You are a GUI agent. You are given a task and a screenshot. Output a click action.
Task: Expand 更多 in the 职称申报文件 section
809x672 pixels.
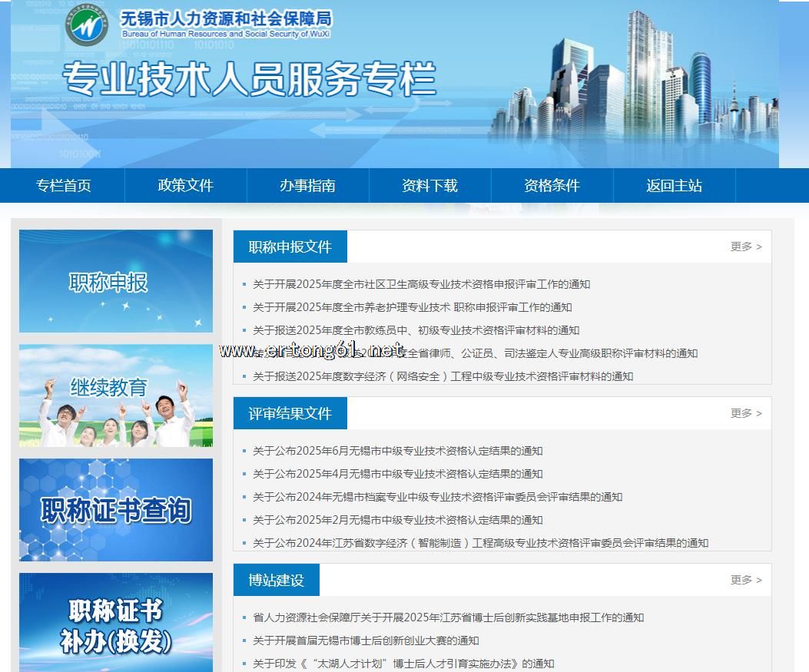[x=745, y=247]
